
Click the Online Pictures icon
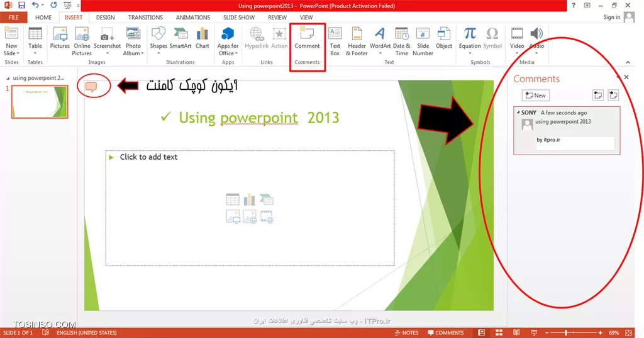coord(82,34)
